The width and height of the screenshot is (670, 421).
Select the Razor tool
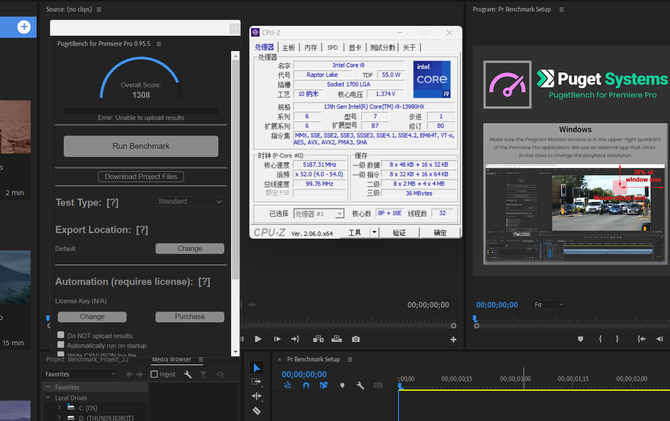click(x=256, y=411)
